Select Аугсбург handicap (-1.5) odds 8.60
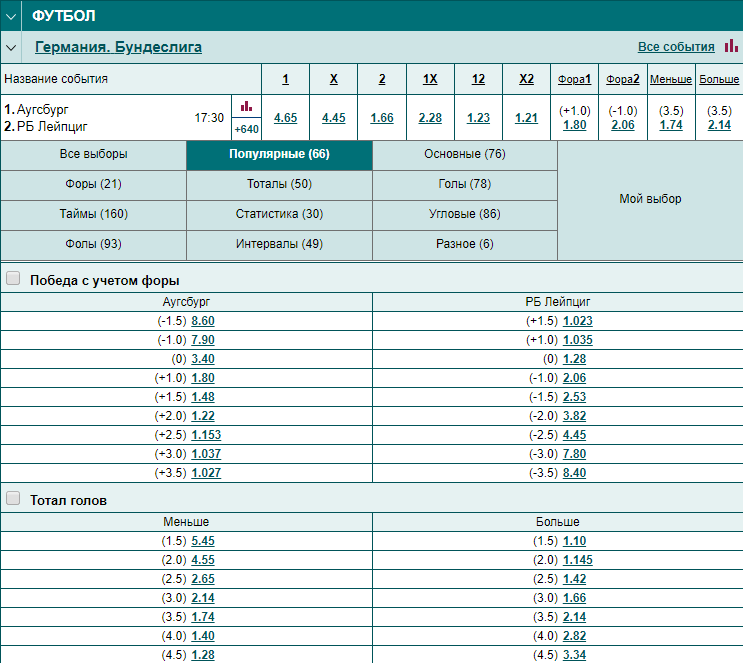 (203, 321)
